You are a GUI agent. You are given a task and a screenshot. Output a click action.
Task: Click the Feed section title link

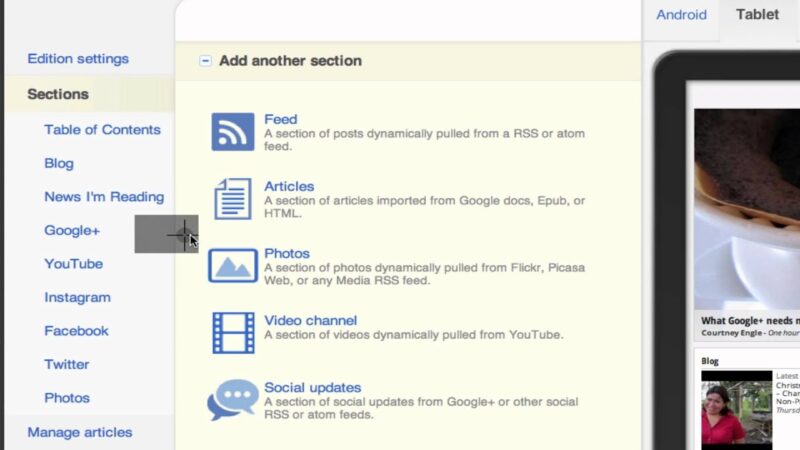pyautogui.click(x=280, y=119)
